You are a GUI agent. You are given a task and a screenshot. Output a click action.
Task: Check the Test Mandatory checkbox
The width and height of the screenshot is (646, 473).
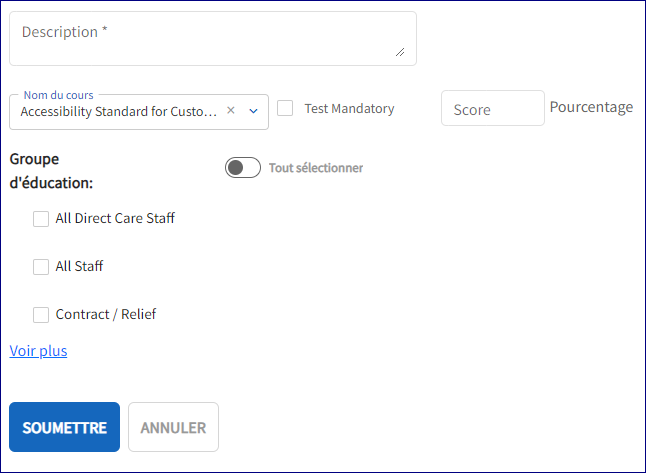click(285, 108)
